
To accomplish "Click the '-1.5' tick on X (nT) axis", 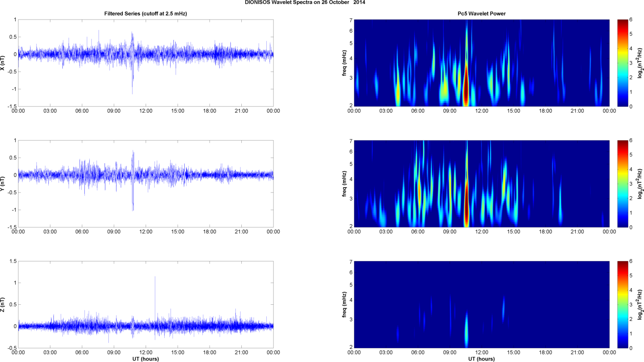I will [x=12, y=106].
